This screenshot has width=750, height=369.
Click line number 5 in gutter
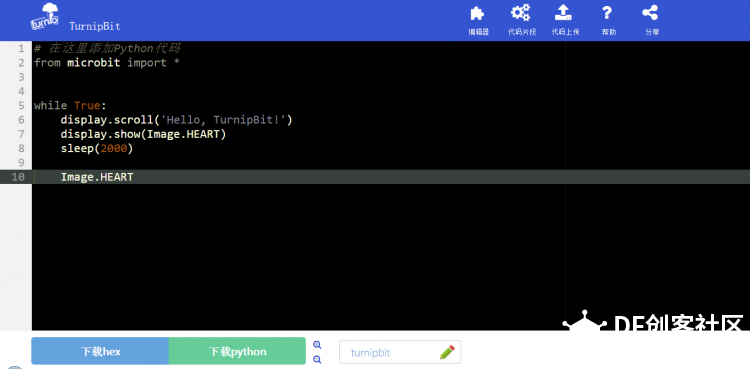(21, 105)
